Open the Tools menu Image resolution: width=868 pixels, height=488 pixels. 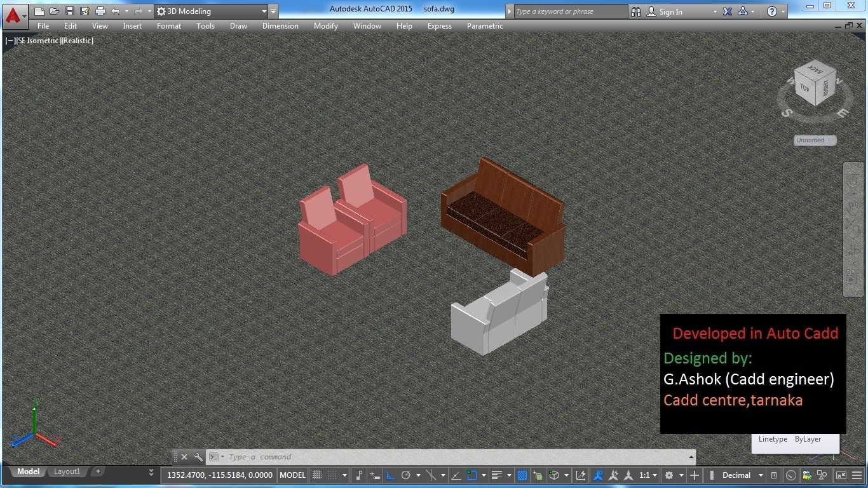click(206, 26)
